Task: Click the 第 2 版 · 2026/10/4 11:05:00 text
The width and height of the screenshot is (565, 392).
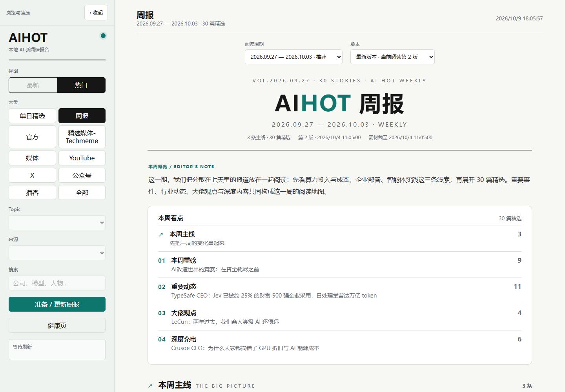Action: 329,138
